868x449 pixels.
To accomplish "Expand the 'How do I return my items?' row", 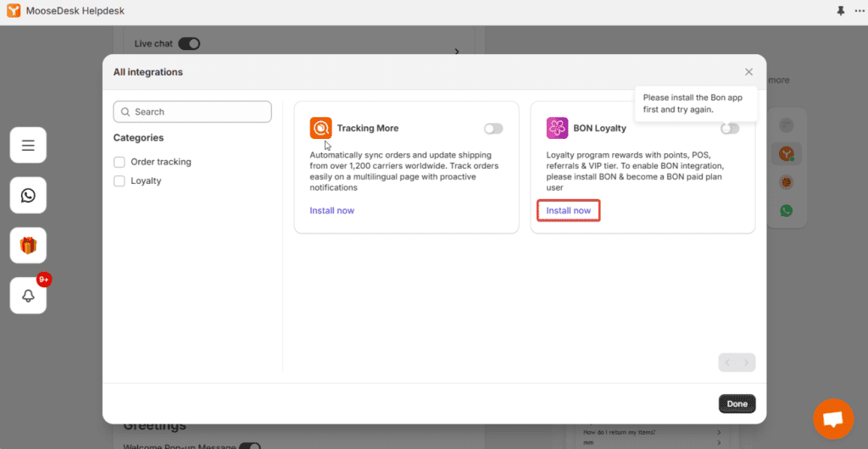I will coord(652,432).
